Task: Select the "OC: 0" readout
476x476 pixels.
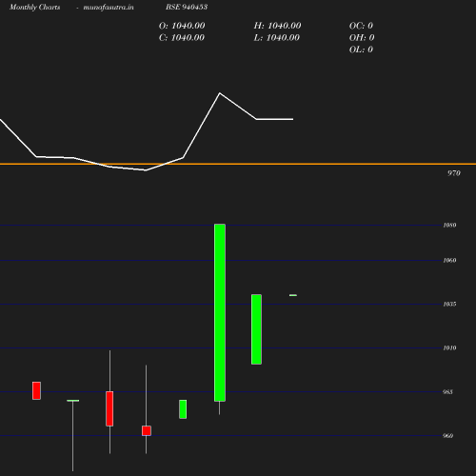Action: (x=361, y=26)
